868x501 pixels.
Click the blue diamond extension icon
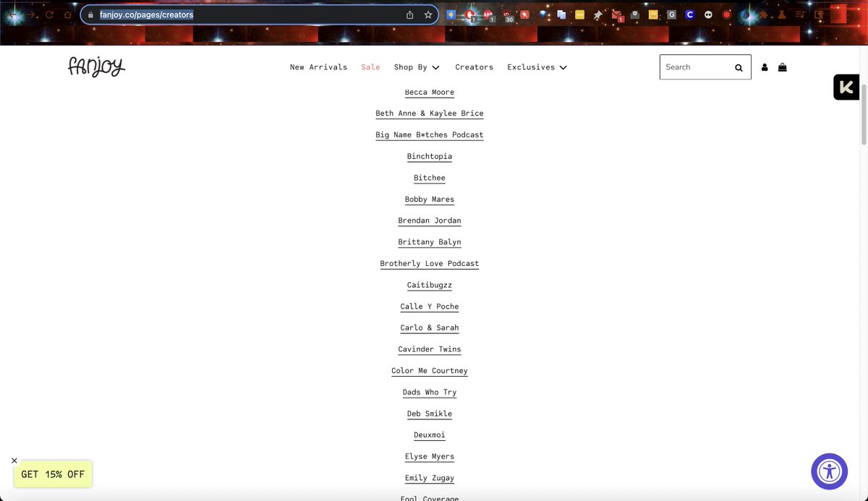tap(542, 14)
